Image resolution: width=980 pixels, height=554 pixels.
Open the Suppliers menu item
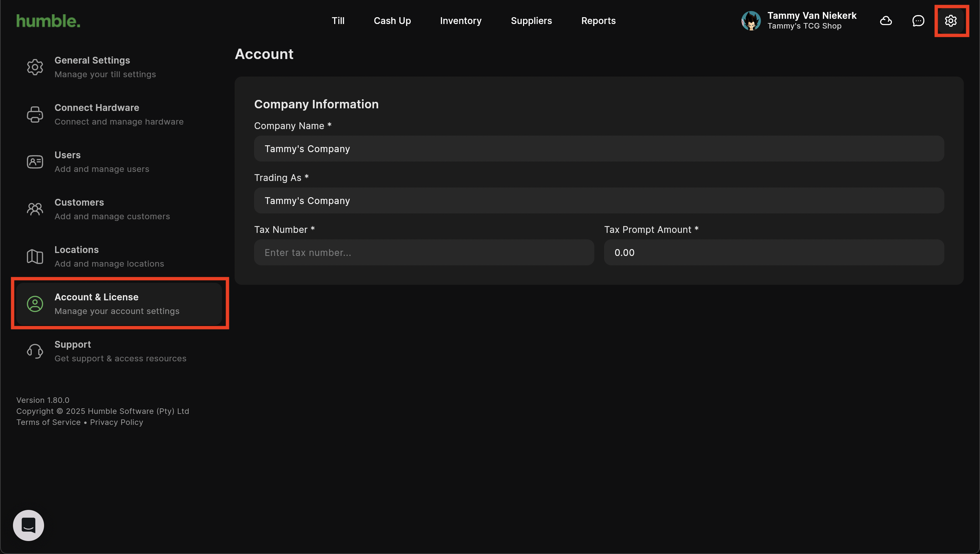pyautogui.click(x=531, y=20)
